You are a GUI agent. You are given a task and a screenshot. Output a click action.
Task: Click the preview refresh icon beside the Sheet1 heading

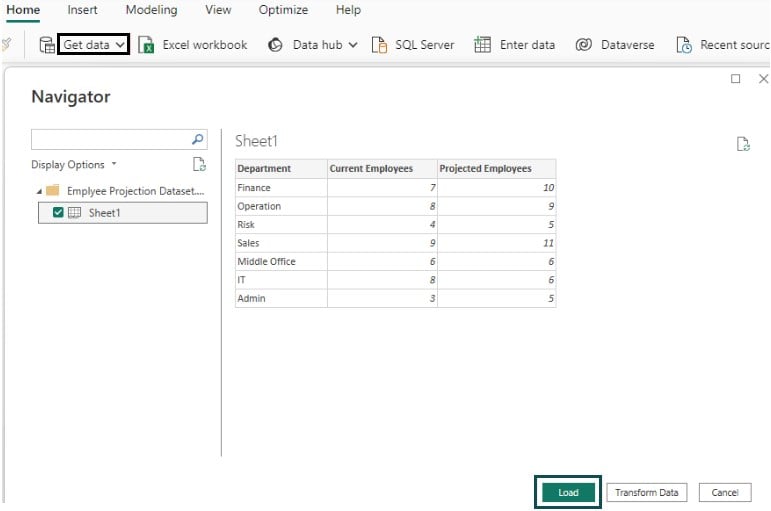743,144
